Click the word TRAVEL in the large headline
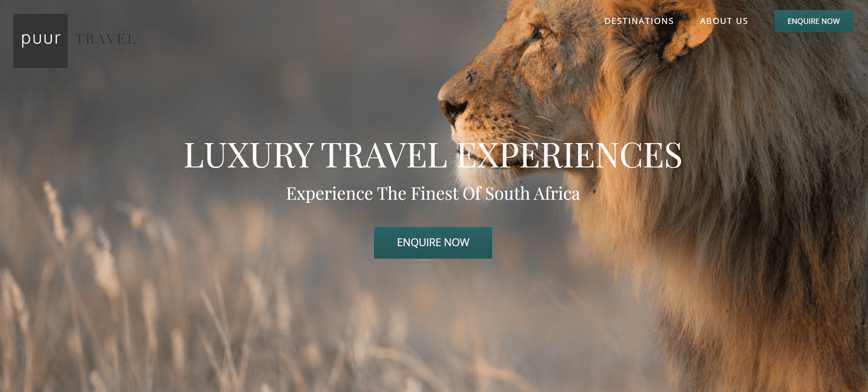 [384, 155]
